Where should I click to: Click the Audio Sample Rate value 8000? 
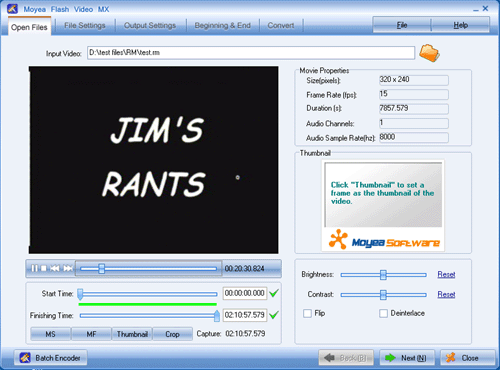[x=414, y=137]
